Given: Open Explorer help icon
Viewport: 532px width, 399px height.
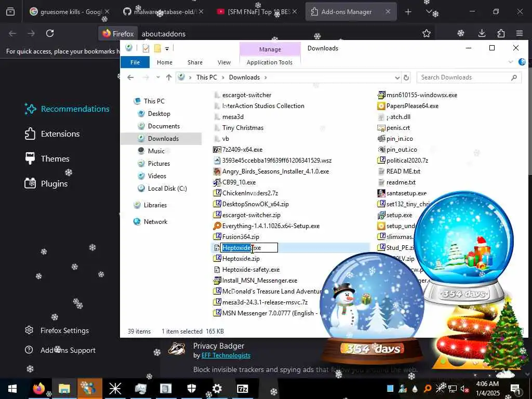Looking at the screenshot, I should tap(522, 62).
